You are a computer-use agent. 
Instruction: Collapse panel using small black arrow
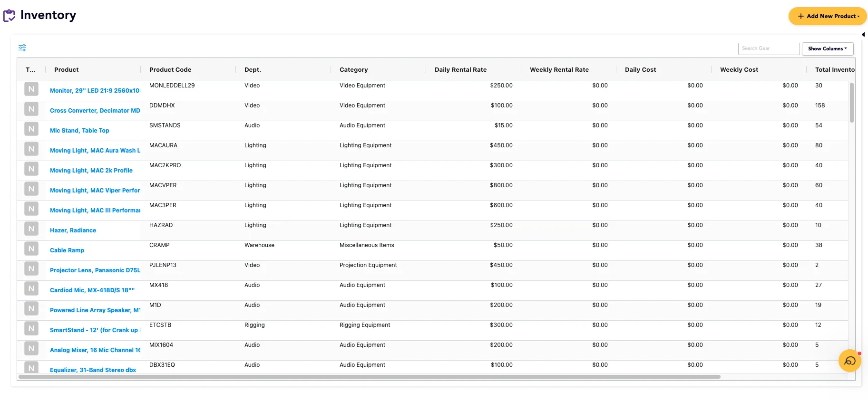tap(863, 35)
